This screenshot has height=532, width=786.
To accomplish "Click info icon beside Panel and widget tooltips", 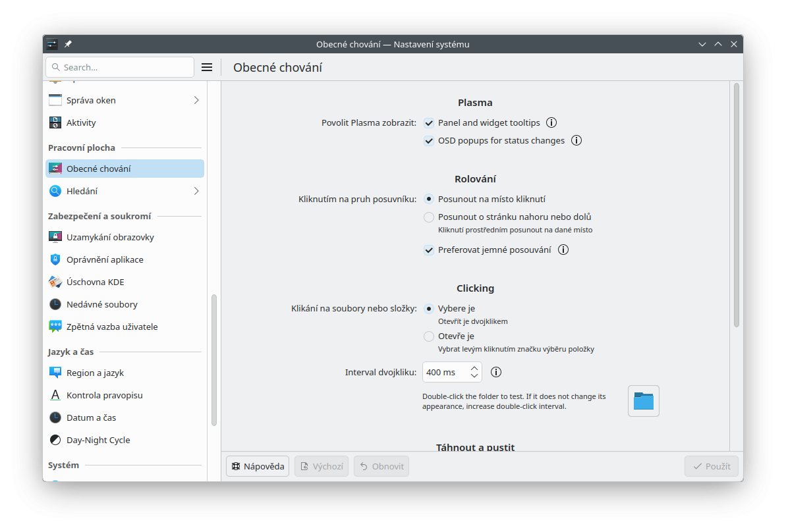I will click(552, 122).
